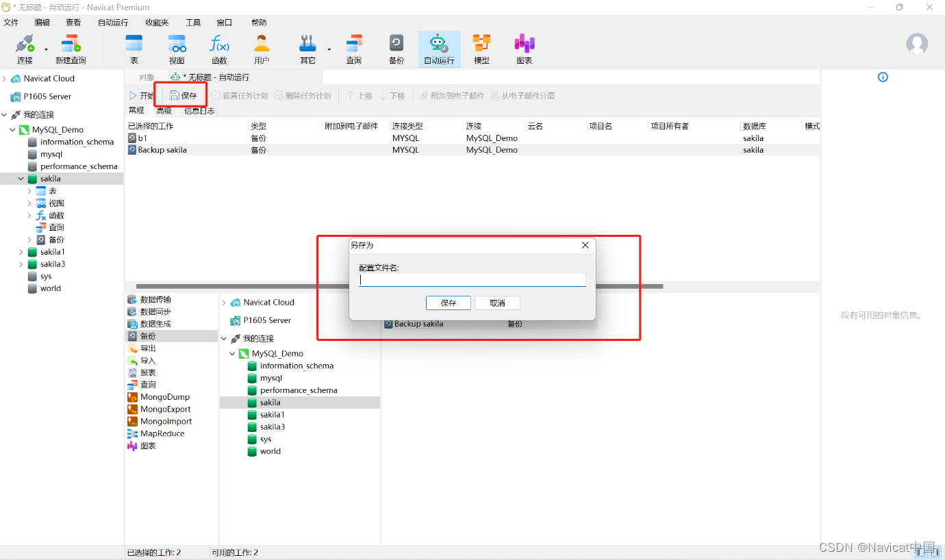Select the b1 row in selected jobs

point(473,138)
